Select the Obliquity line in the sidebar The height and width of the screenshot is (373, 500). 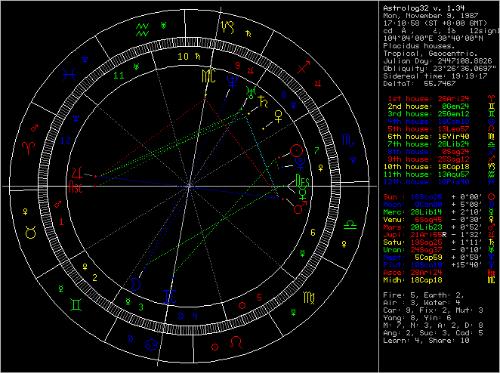tap(441, 69)
